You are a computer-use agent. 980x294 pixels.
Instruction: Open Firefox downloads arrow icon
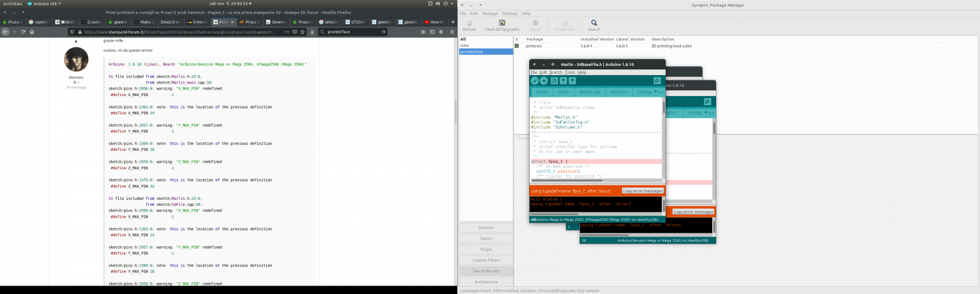click(312, 31)
